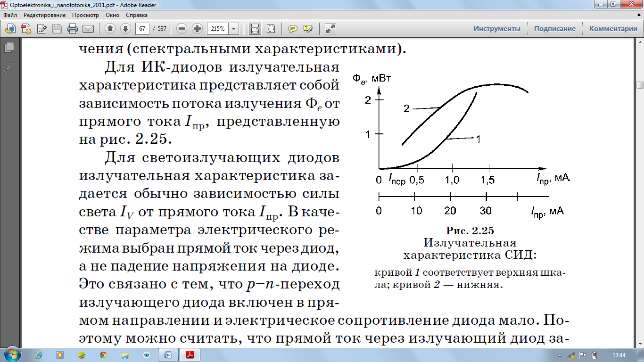
Task: Close the Adobe Reader window
Action: (631, 4)
